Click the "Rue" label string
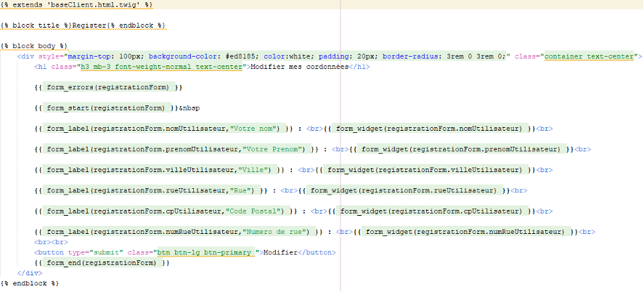 click(x=242, y=190)
